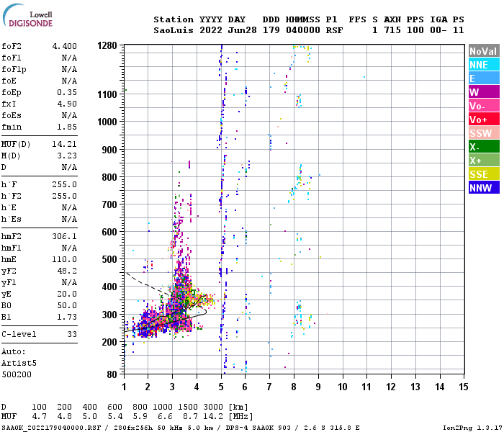Image resolution: width=504 pixels, height=432 pixels.
Task: Click the SaoLuis station name
Action: tap(174, 30)
